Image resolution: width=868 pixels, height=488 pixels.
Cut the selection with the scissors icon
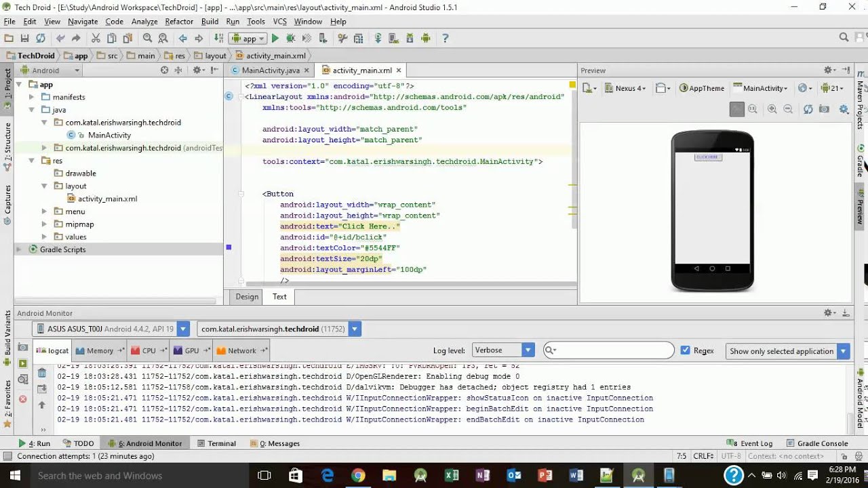pos(96,39)
